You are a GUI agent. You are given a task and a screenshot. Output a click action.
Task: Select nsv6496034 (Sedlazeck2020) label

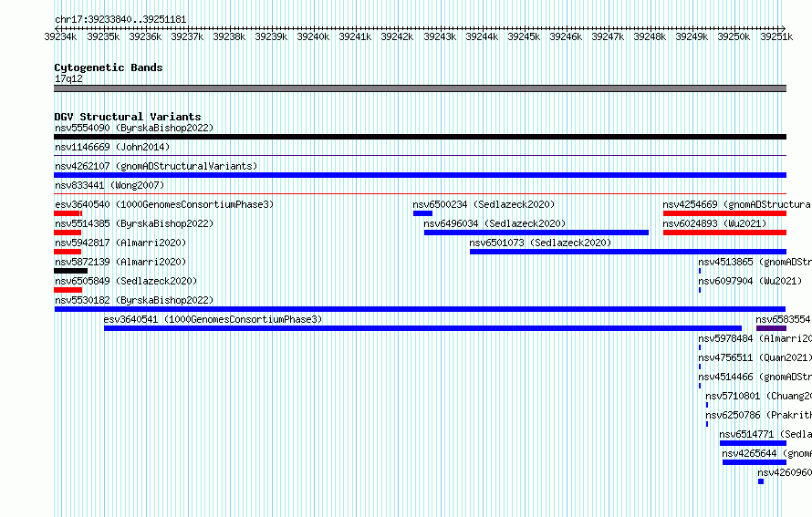tap(494, 223)
